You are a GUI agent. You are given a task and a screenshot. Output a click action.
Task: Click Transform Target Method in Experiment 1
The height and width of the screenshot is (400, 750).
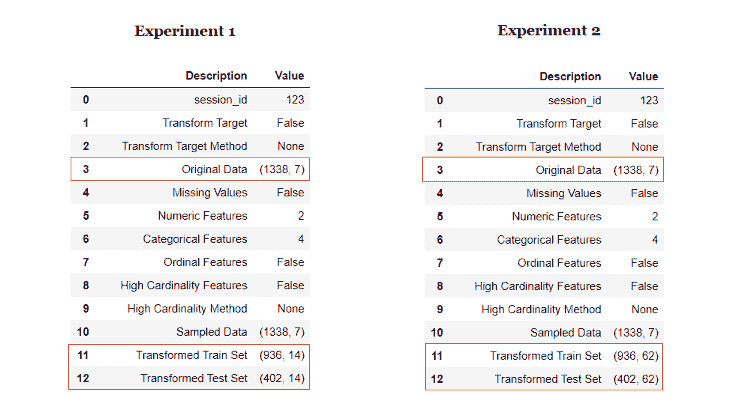click(x=185, y=146)
